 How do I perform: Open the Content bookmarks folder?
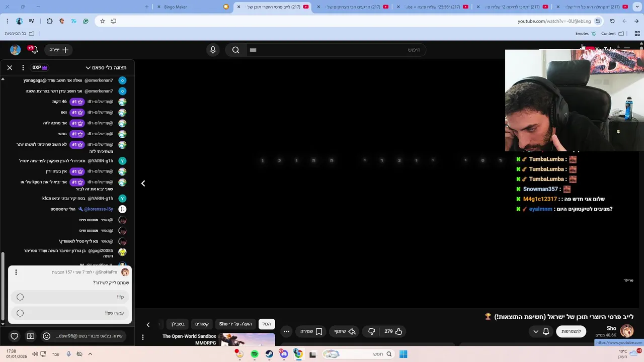612,34
